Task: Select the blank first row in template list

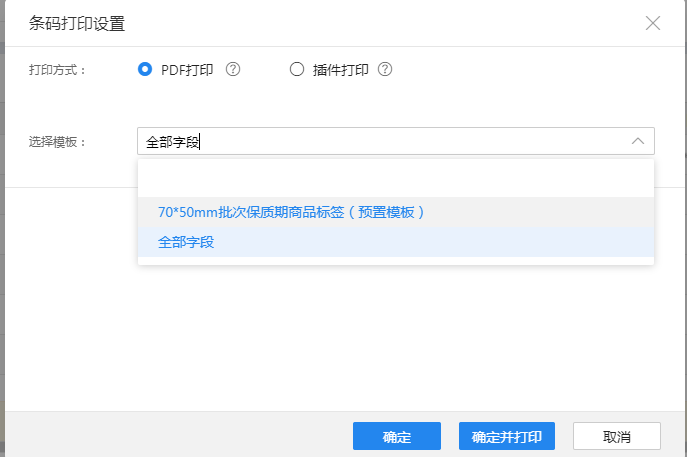Action: pos(395,180)
